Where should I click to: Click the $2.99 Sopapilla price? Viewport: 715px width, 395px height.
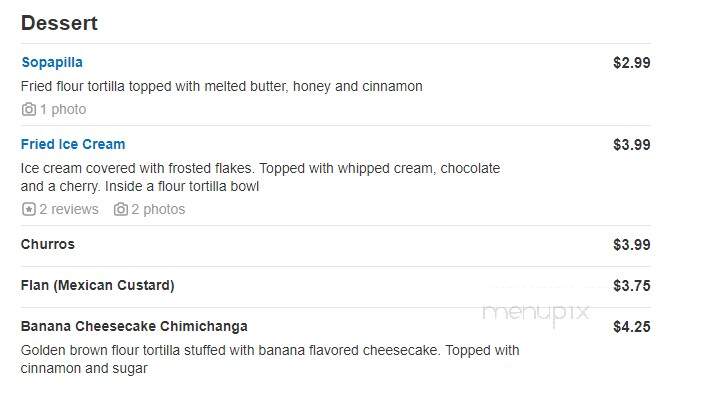[632, 63]
